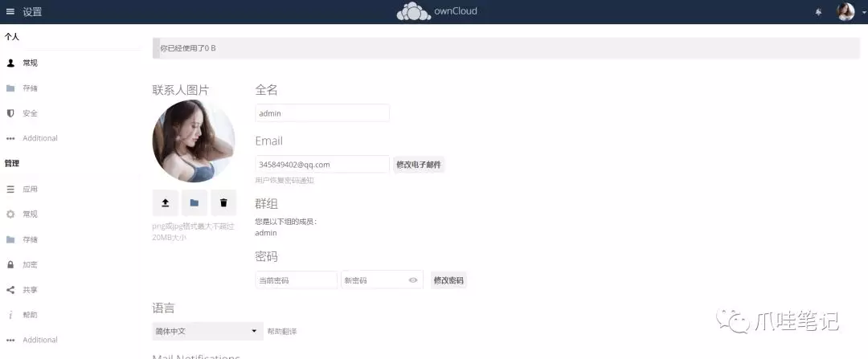Click the admin 存储 folder icon

(x=10, y=239)
